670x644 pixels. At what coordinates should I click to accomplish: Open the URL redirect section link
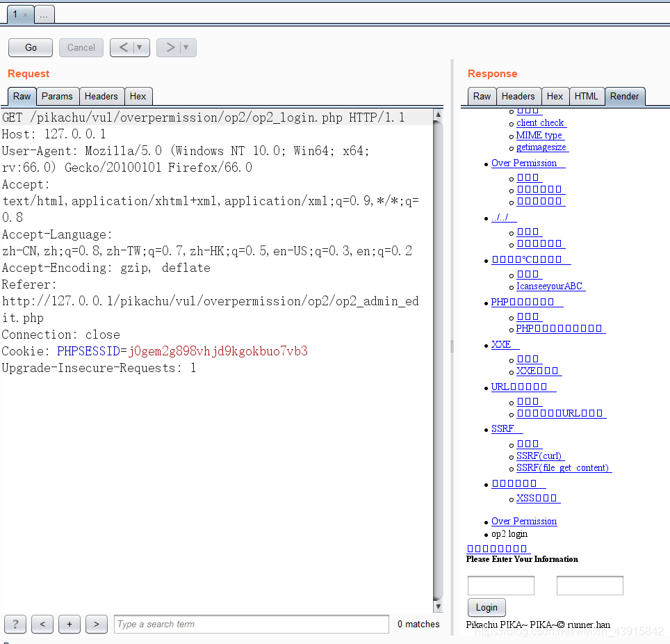(x=523, y=387)
